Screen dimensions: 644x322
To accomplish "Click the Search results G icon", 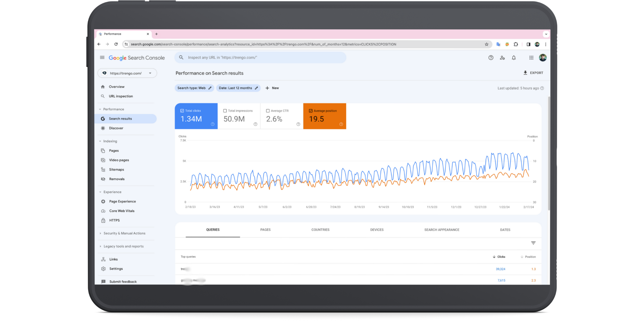I will 103,119.
